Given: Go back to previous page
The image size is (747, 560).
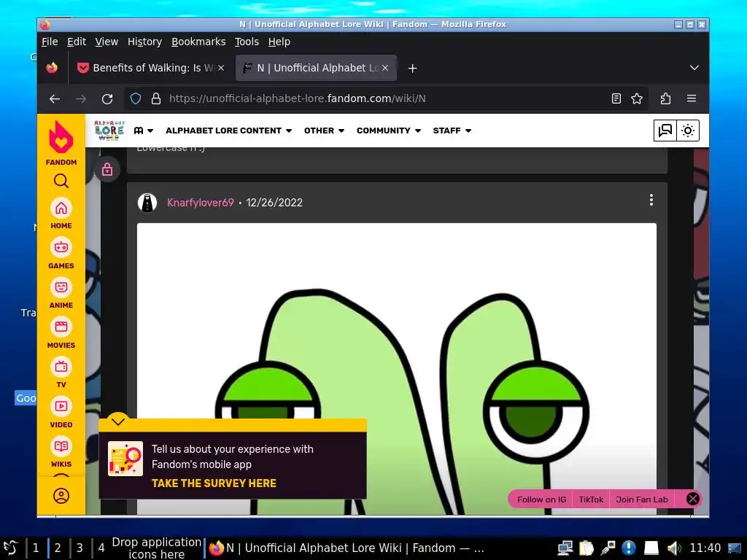Looking at the screenshot, I should pos(55,98).
